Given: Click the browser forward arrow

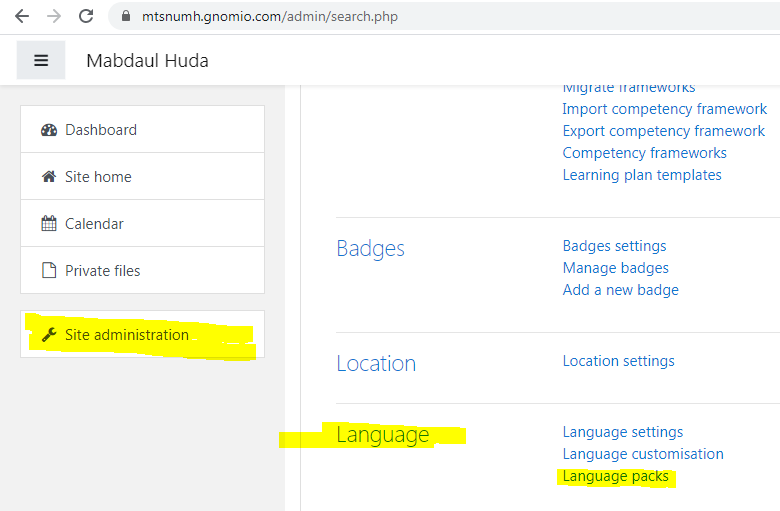Looking at the screenshot, I should tap(54, 16).
